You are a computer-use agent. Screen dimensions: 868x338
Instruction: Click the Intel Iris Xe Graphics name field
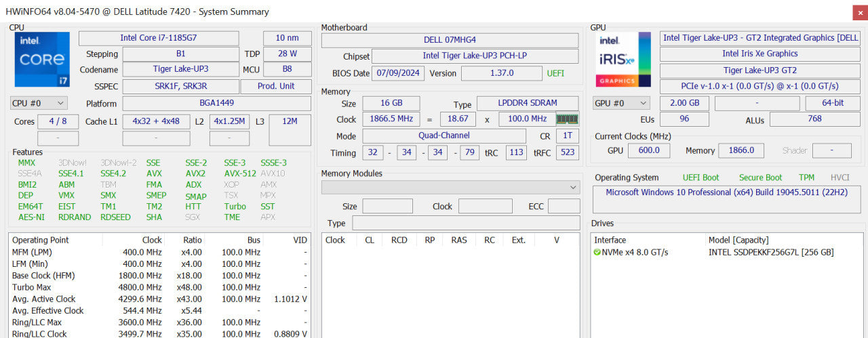click(759, 54)
